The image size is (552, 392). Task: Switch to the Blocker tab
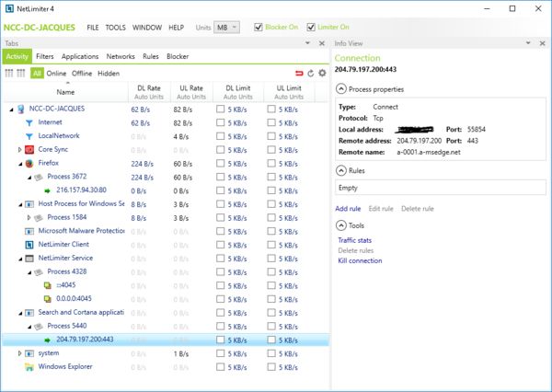pos(178,56)
